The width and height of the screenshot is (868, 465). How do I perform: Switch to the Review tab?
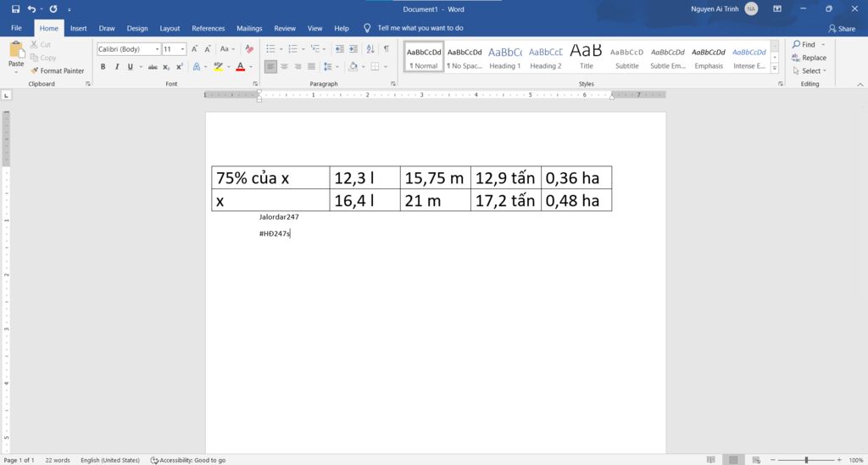285,28
